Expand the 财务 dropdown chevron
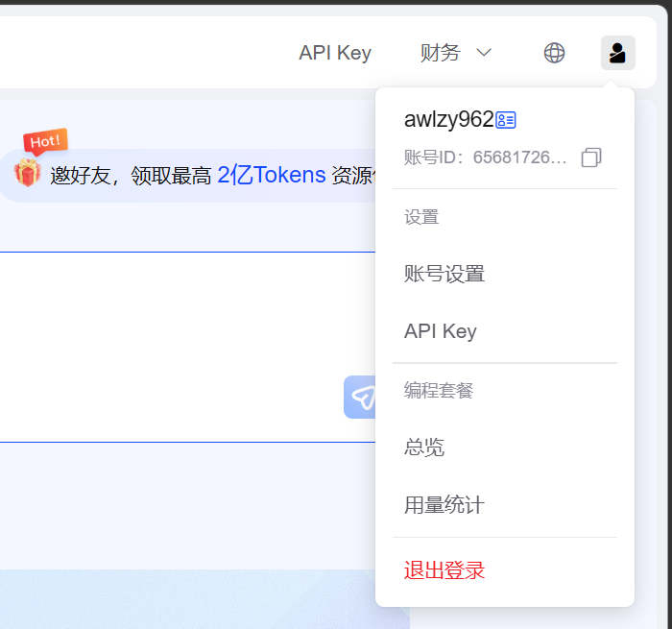 [484, 53]
